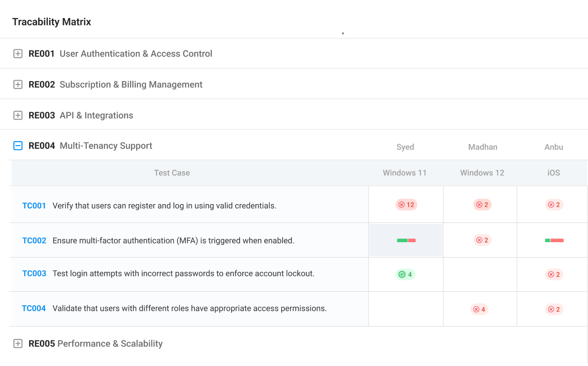Click TC001 Windows 12 failed badge

pos(482,205)
